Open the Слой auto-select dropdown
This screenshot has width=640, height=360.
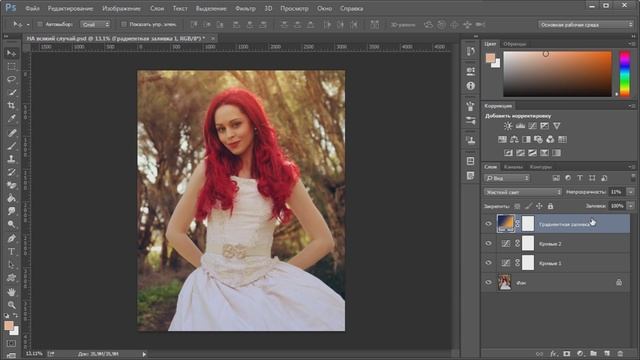click(95, 24)
